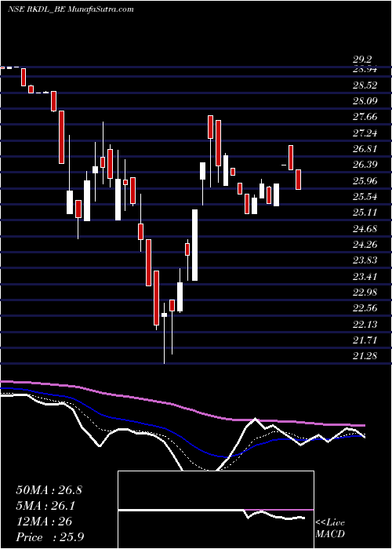Viewport: 392px width, 549px height.
Task: Select the 21.71 price axis value
Action: (x=365, y=340)
